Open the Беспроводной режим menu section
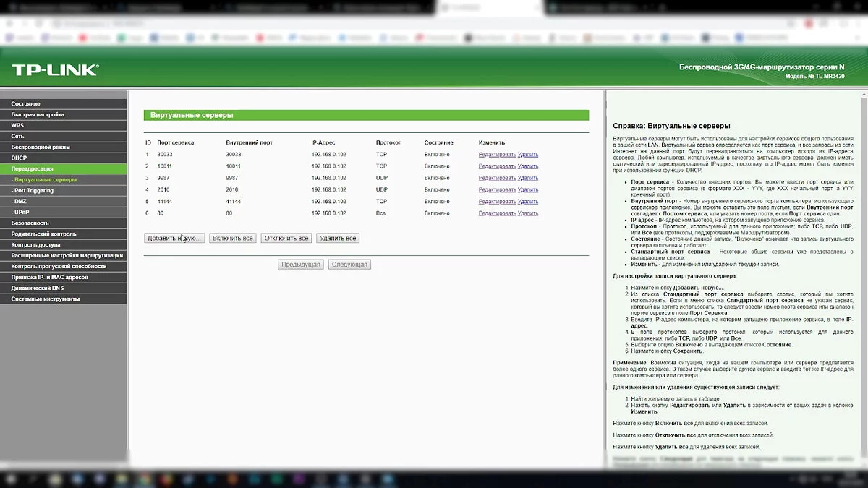This screenshot has width=868, height=488. tap(41, 147)
